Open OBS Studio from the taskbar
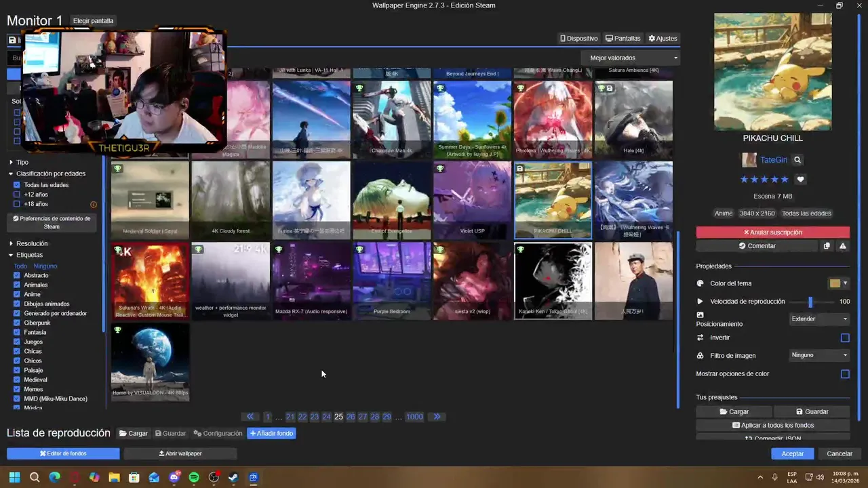The image size is (868, 488). click(x=214, y=477)
